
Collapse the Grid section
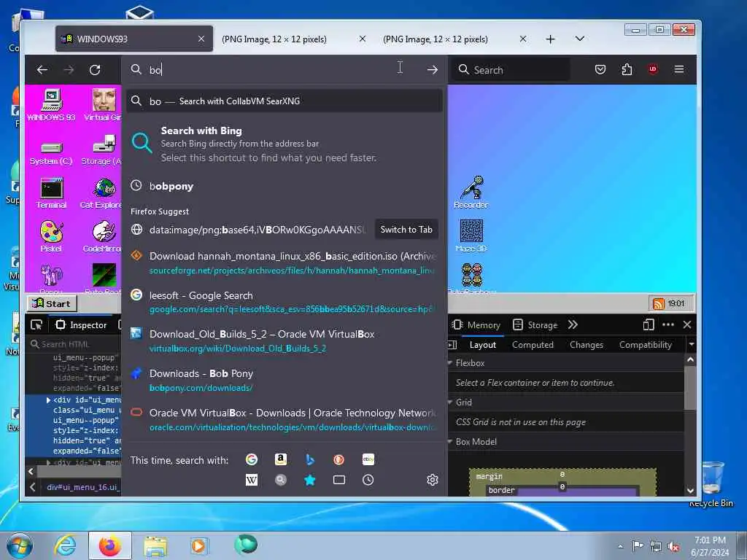[450, 402]
